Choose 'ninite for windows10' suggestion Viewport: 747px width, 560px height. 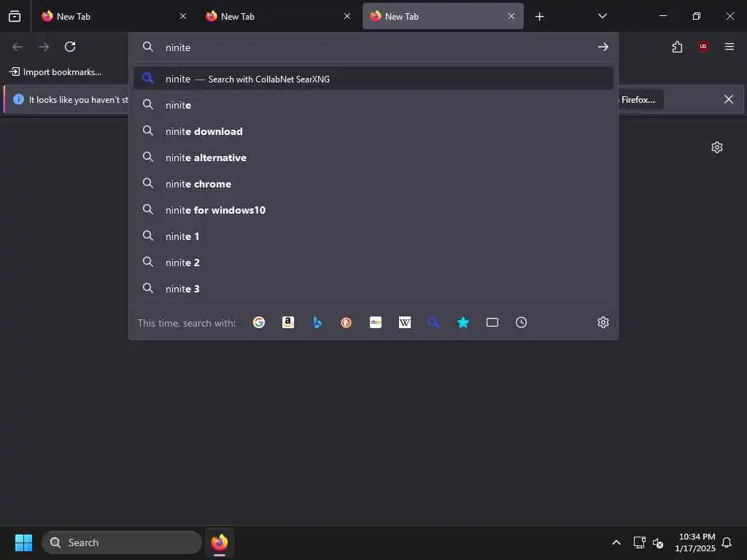[x=373, y=209]
